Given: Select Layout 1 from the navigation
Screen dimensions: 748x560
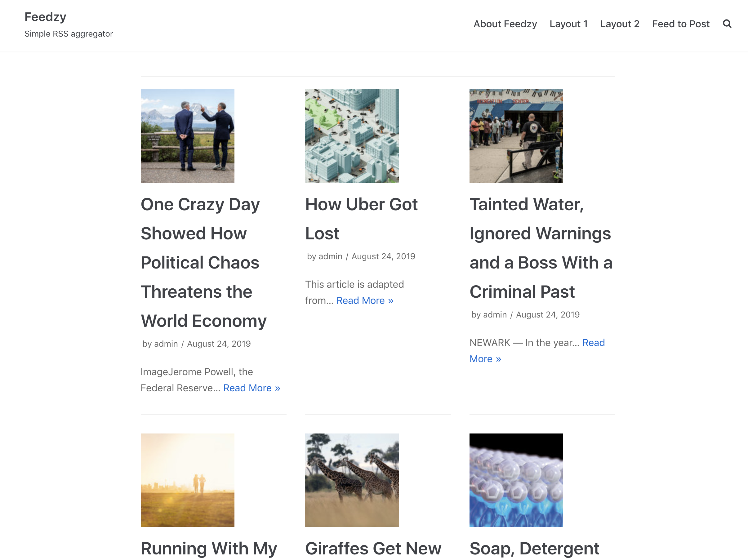Looking at the screenshot, I should click(x=568, y=24).
